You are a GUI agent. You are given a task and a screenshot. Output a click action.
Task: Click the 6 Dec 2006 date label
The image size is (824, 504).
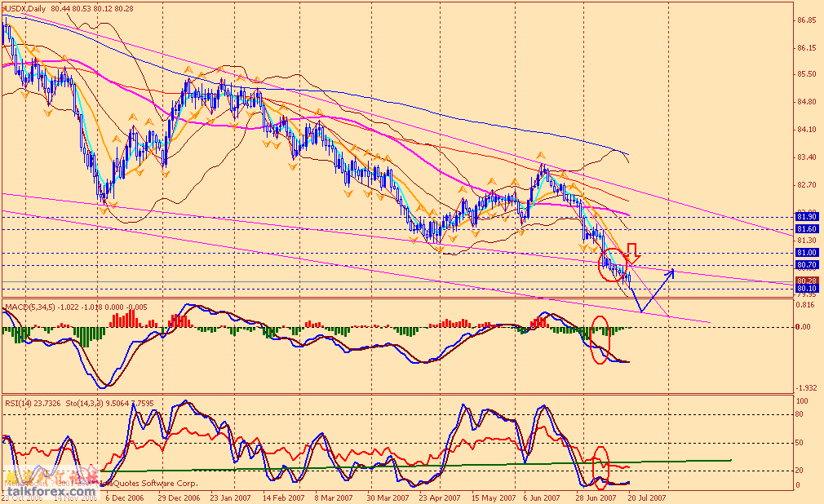click(x=125, y=497)
